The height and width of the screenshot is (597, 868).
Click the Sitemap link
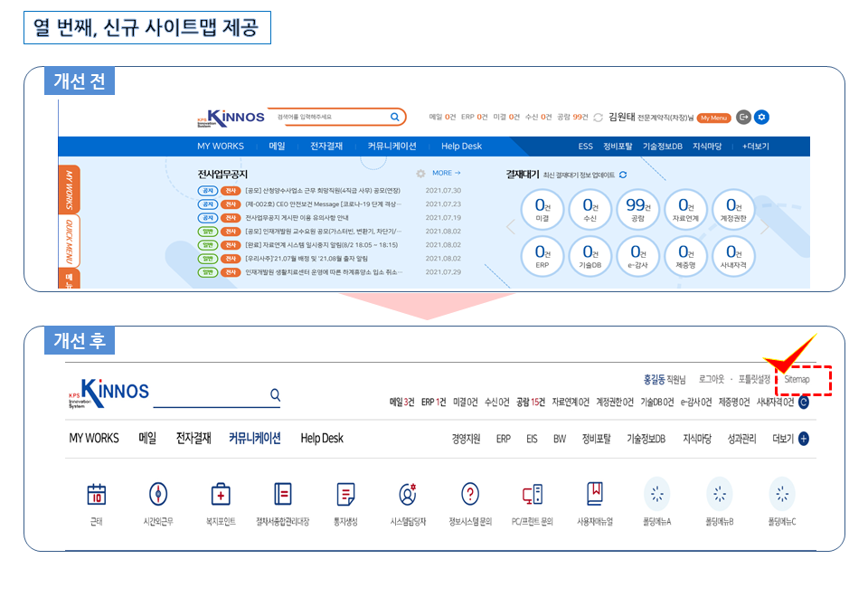tap(797, 379)
